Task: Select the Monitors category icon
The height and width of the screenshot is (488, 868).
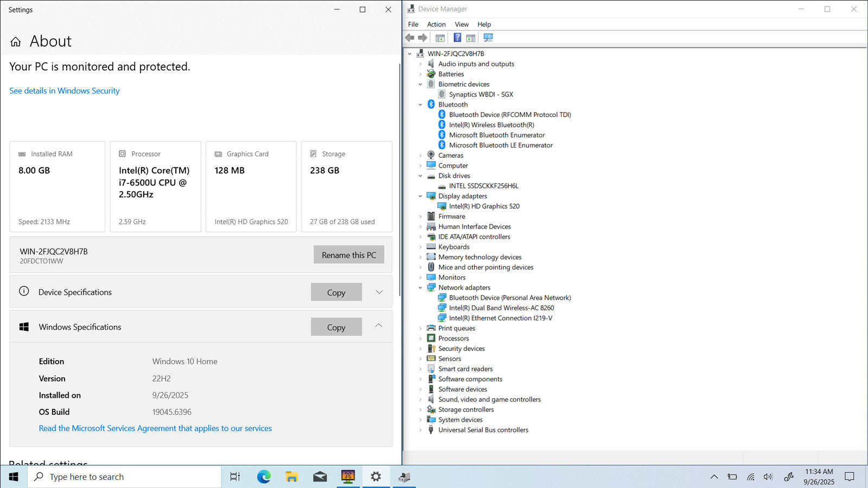Action: (x=431, y=277)
